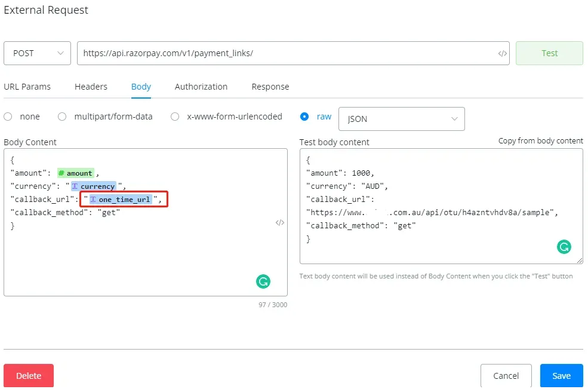The image size is (588, 392).
Task: Click Grammarly icon in Body Content box
Action: click(x=263, y=281)
